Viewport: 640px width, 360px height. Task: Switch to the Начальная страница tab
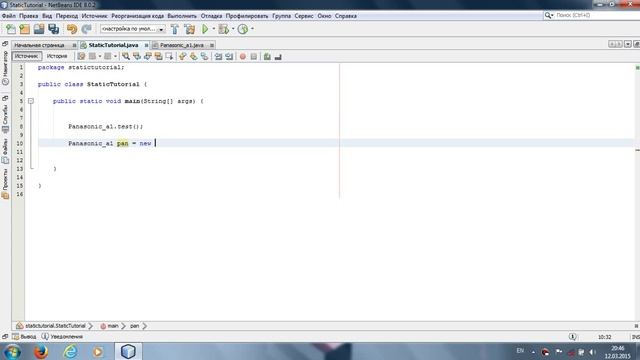[x=40, y=45]
